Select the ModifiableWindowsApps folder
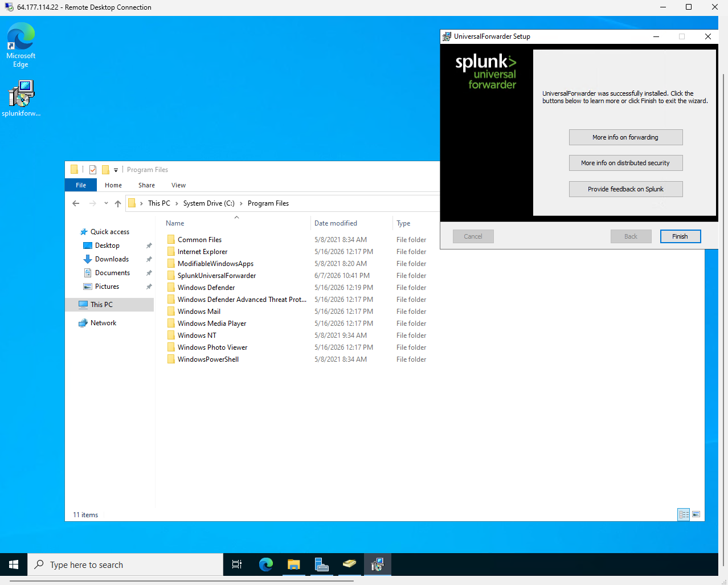728x585 pixels. click(215, 264)
